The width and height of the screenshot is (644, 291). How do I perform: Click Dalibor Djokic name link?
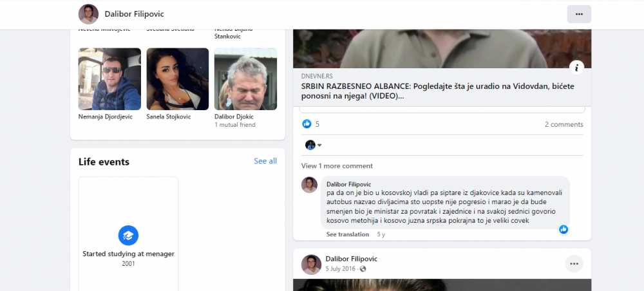click(234, 117)
